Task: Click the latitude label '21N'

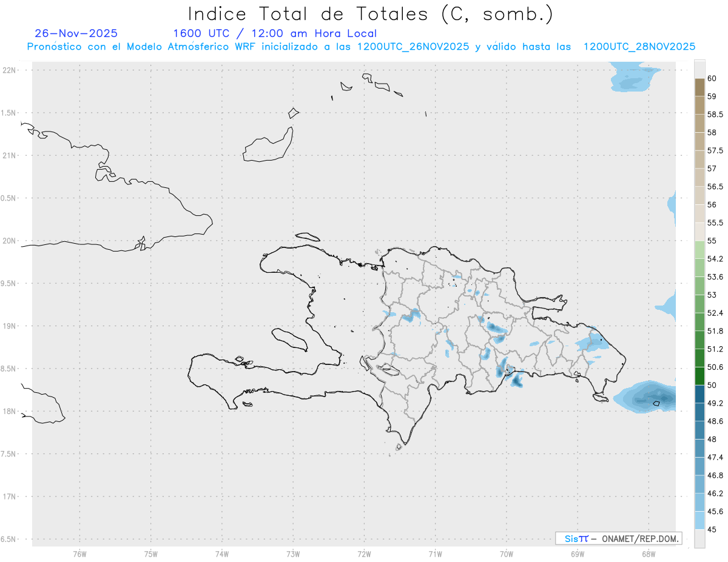Action: 10,156
